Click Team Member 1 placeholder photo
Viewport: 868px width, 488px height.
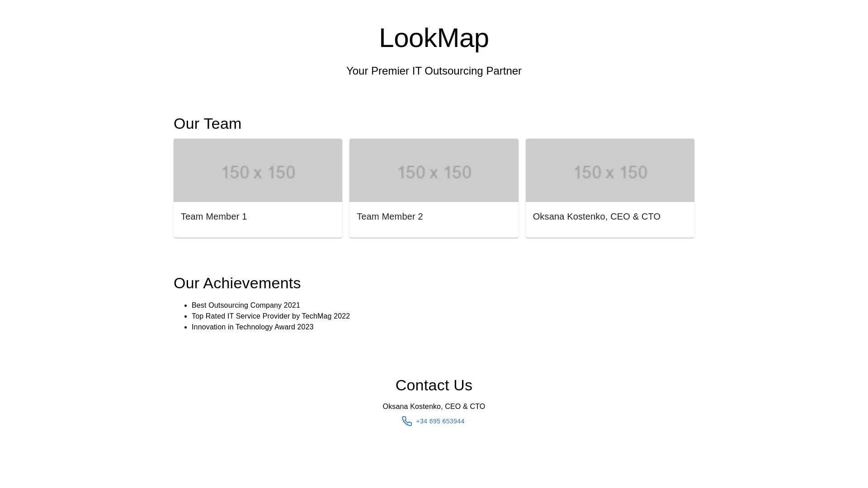pyautogui.click(x=258, y=170)
